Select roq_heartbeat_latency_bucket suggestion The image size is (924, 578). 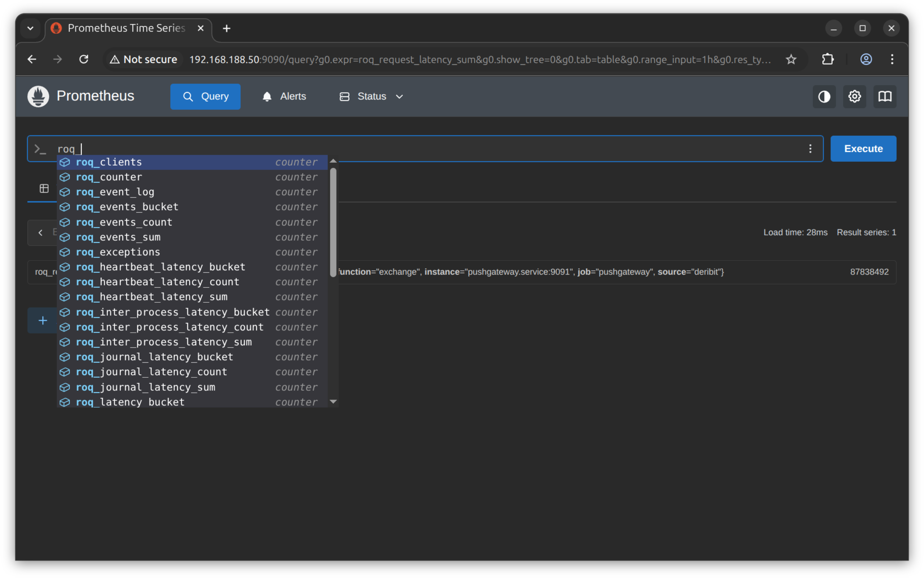click(x=192, y=267)
